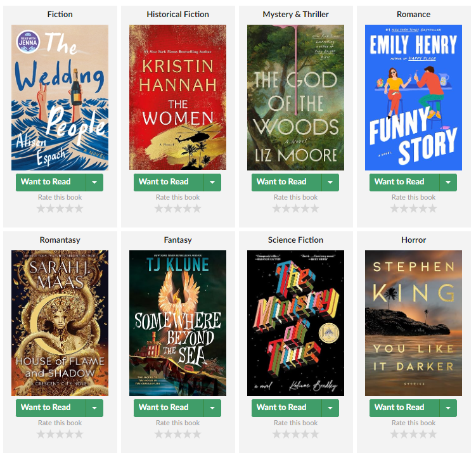The width and height of the screenshot is (476, 455).
Task: Open shelf dropdown for The Wedding People
Action: (x=94, y=183)
